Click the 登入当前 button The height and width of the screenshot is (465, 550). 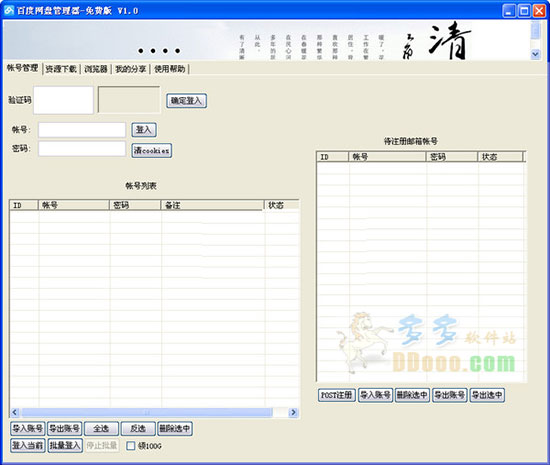(x=28, y=446)
